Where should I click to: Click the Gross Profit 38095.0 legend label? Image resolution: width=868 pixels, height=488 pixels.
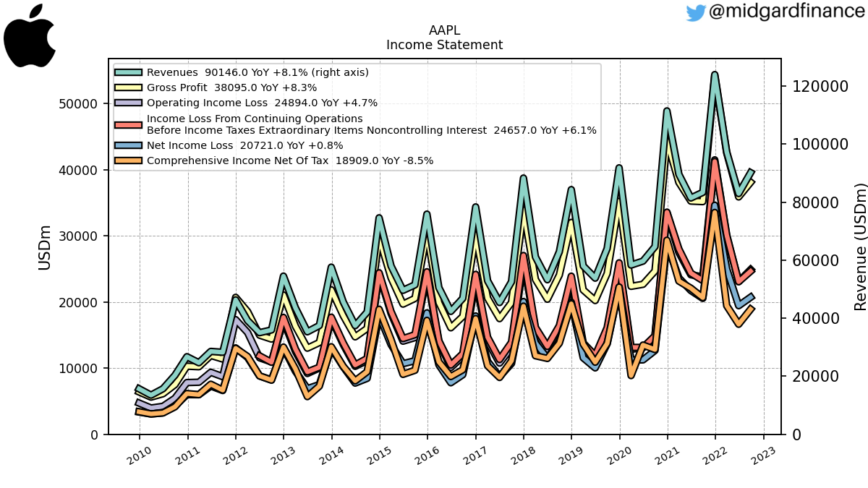(231, 87)
